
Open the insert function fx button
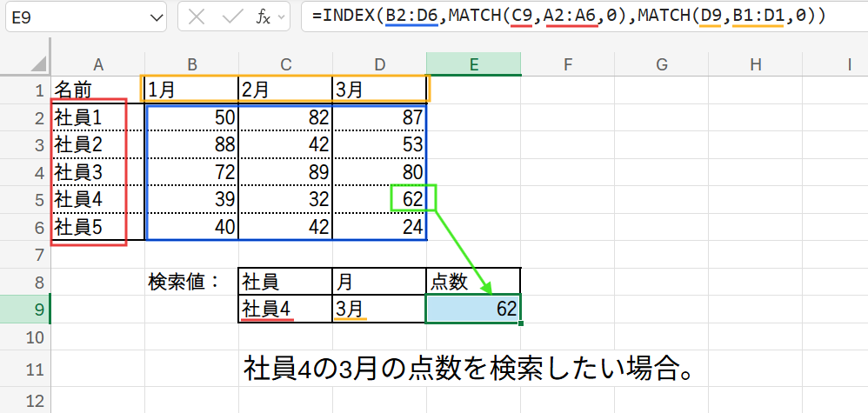click(x=264, y=17)
